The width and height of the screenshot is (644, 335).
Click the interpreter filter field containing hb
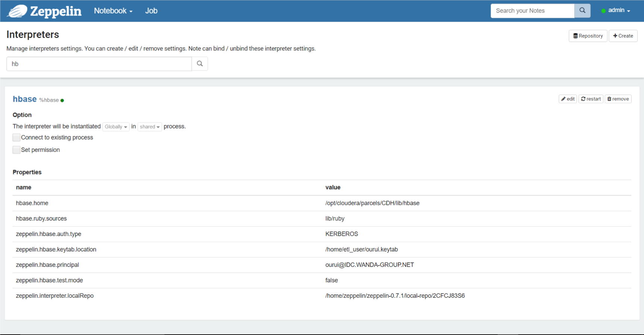pyautogui.click(x=99, y=64)
